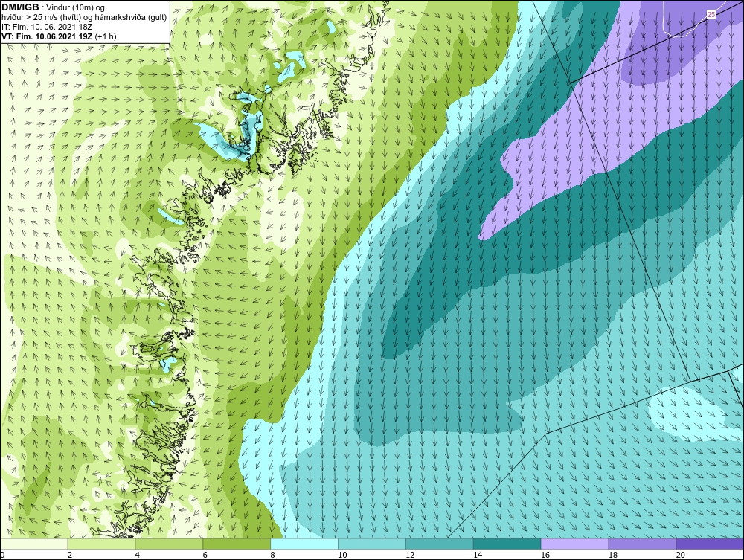This screenshot has height=560, width=744.
Task: Click the legend scale value 10
Action: (342, 555)
